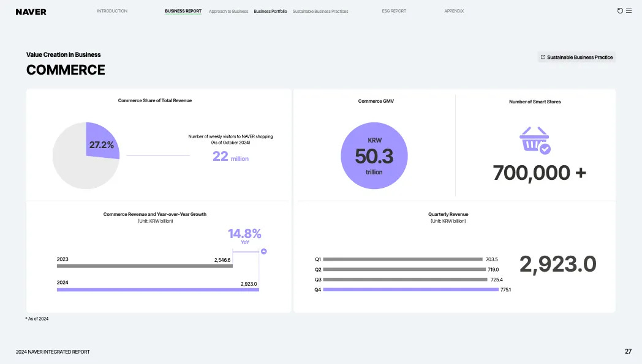Click the external link icon beside Sustainable Business Practice
Screen dimensions: 642x364
(543, 57)
